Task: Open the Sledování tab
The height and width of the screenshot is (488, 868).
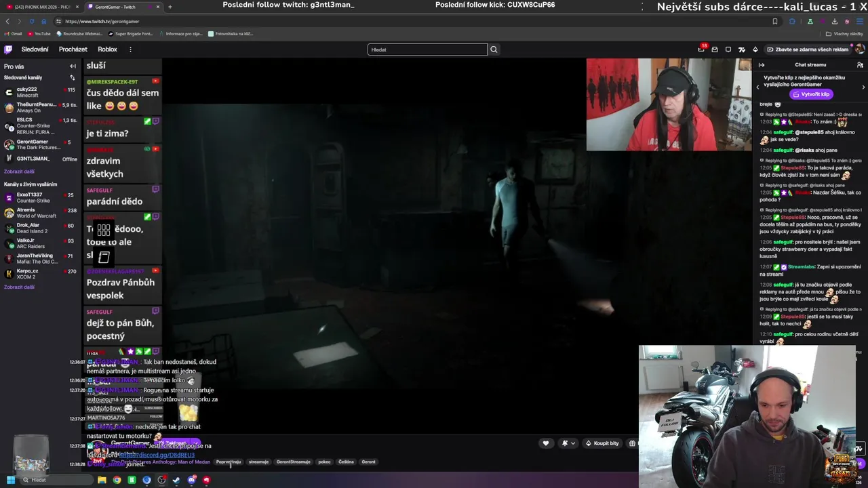Action: click(x=35, y=49)
